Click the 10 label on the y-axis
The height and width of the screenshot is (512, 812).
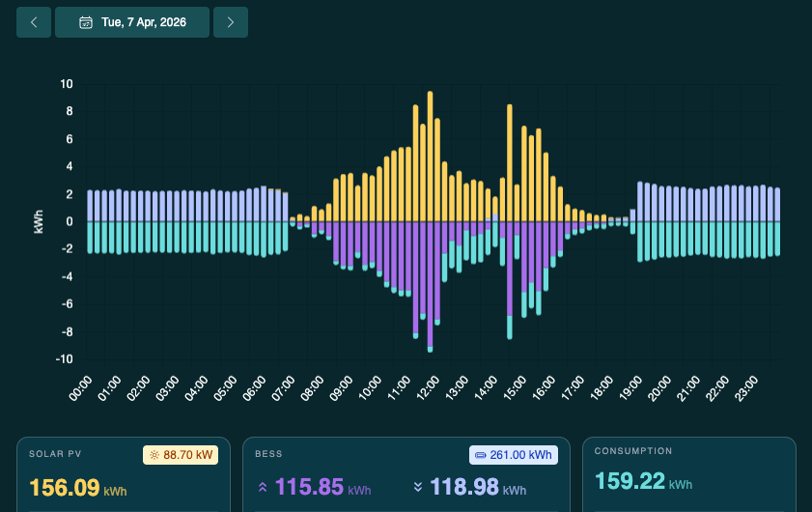pos(67,84)
